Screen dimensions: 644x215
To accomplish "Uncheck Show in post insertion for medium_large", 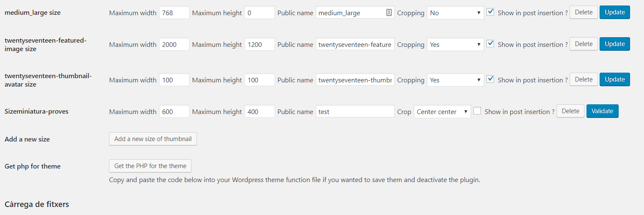I will 490,12.
